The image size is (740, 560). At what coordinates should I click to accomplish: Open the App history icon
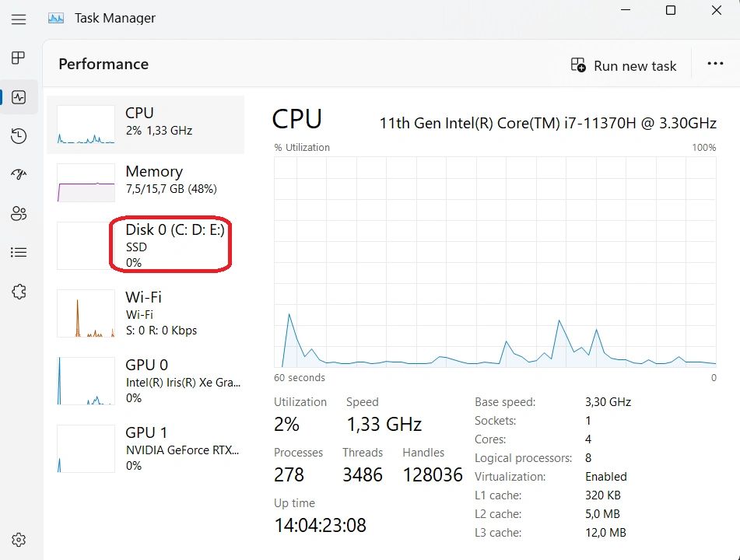point(19,136)
